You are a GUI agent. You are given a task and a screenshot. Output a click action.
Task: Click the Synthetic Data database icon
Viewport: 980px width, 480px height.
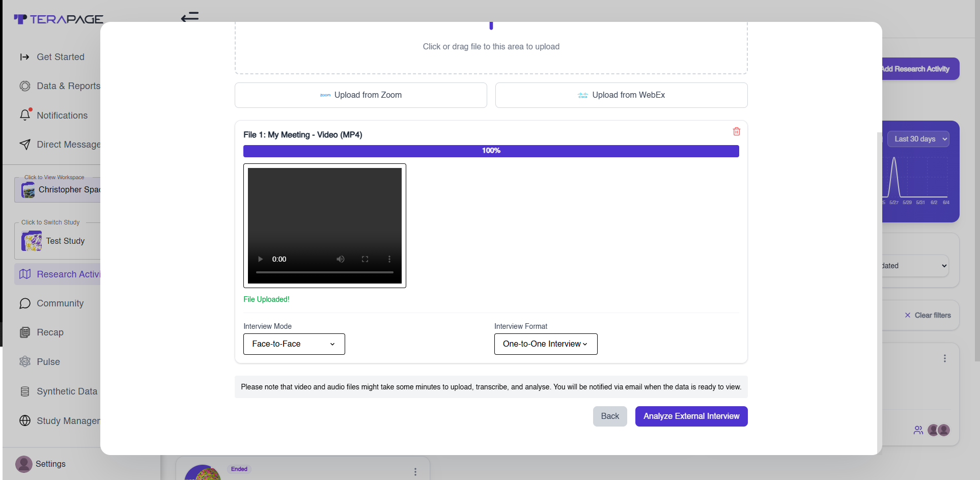[x=25, y=391]
